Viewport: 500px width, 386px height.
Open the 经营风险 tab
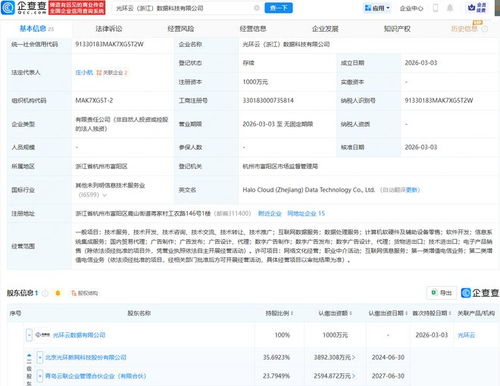coord(181,29)
